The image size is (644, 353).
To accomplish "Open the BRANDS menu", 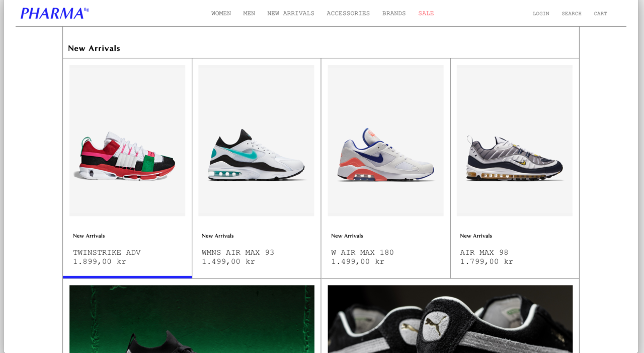I will (394, 14).
